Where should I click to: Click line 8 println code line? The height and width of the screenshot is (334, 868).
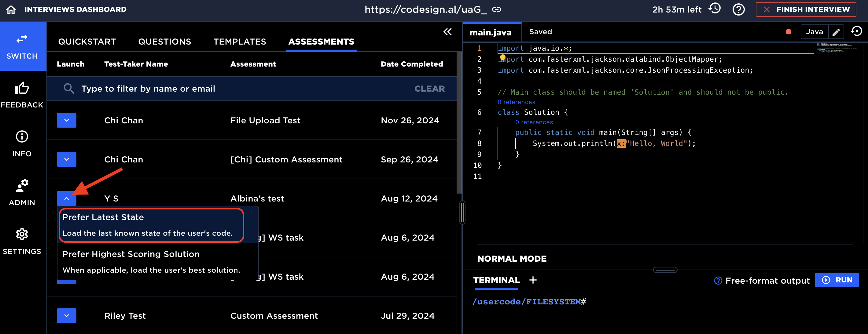[614, 143]
